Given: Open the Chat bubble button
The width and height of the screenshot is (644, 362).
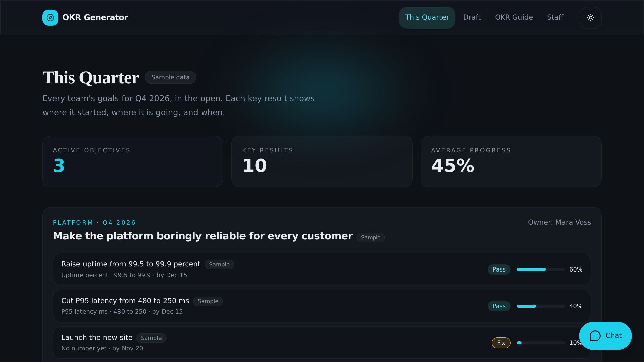Looking at the screenshot, I should (605, 336).
